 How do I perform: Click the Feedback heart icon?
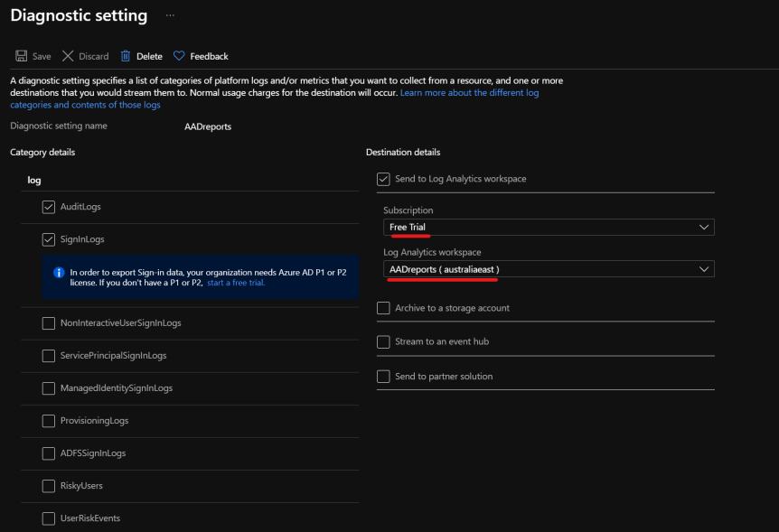coord(179,56)
